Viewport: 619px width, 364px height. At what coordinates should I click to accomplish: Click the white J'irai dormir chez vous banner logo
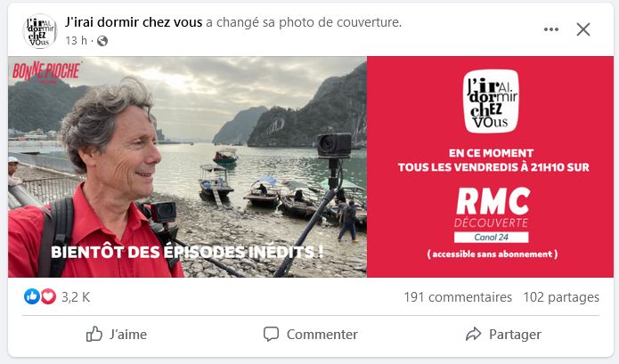[x=491, y=101]
